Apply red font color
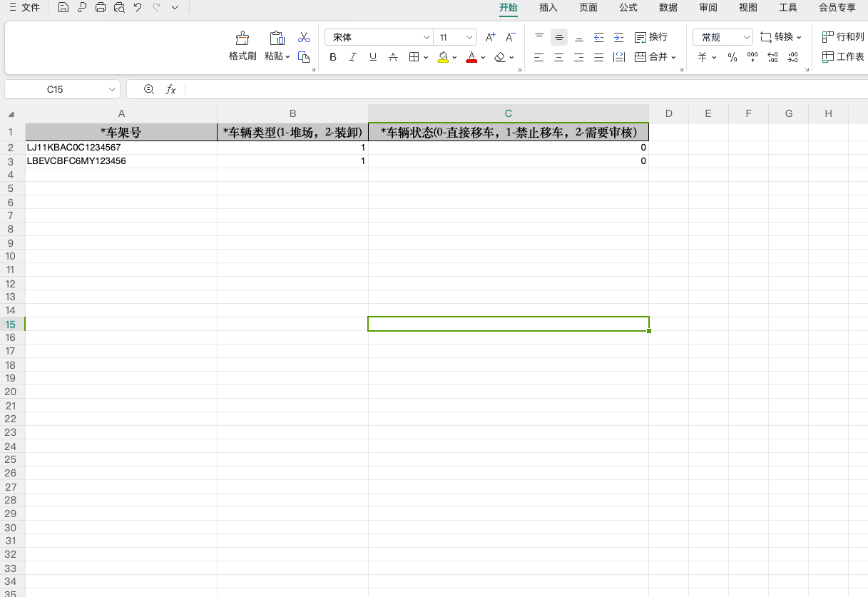Image resolution: width=868 pixels, height=597 pixels. pyautogui.click(x=471, y=57)
